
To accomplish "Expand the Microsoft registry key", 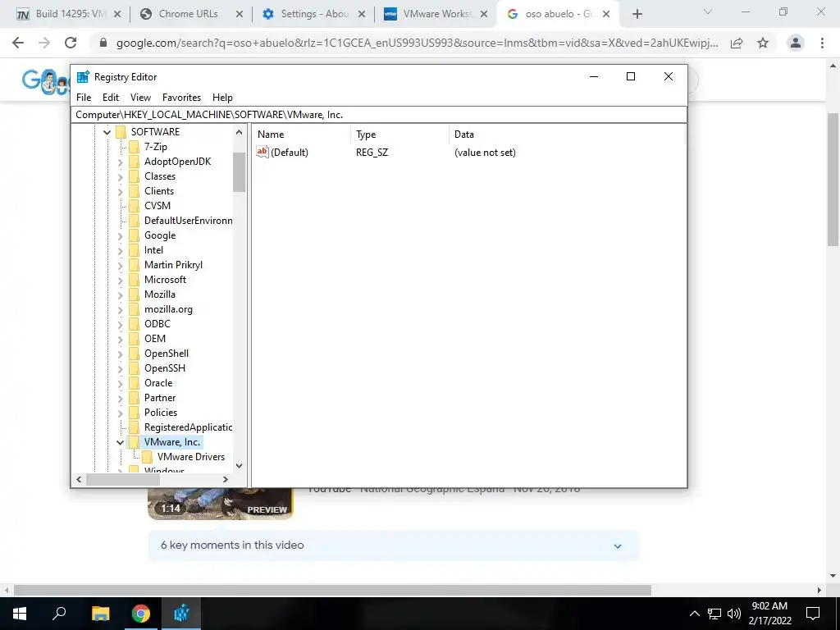I will (x=120, y=281).
